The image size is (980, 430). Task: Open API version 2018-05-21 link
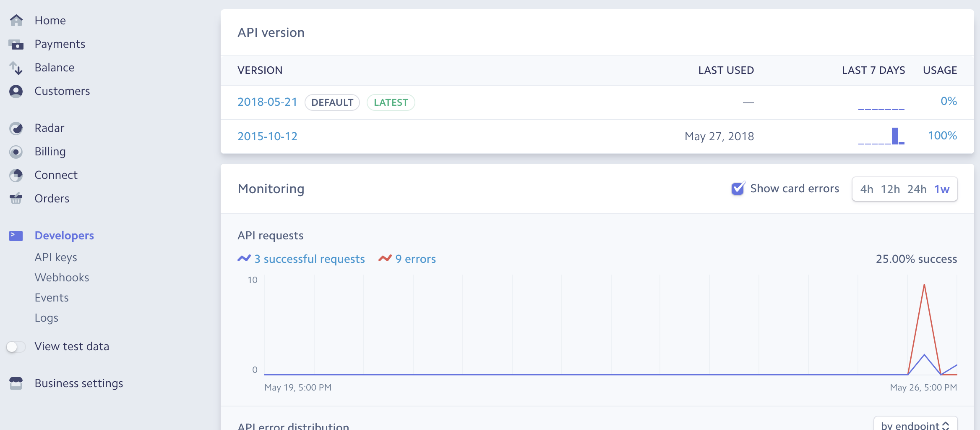click(267, 102)
